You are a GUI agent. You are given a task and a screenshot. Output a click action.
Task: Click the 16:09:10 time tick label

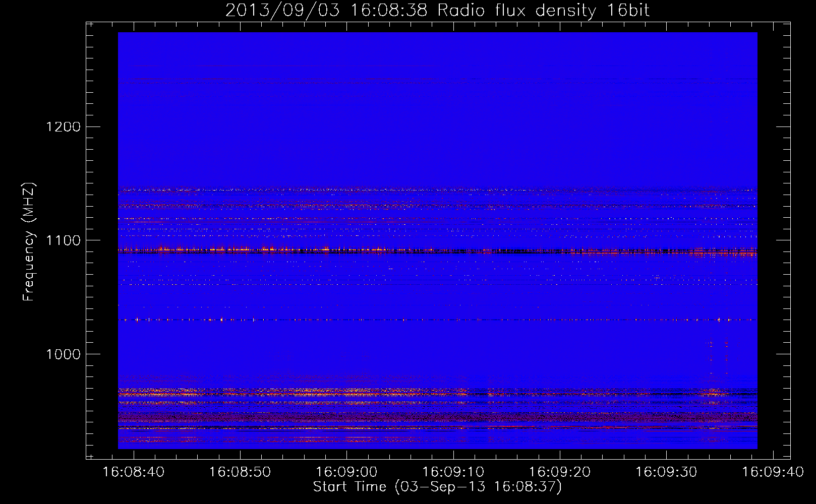pos(453,472)
